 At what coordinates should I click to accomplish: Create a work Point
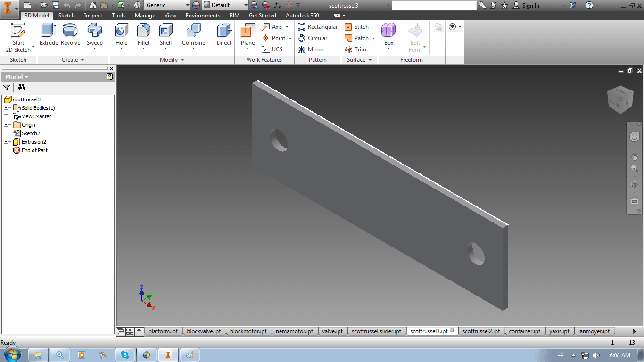click(277, 38)
